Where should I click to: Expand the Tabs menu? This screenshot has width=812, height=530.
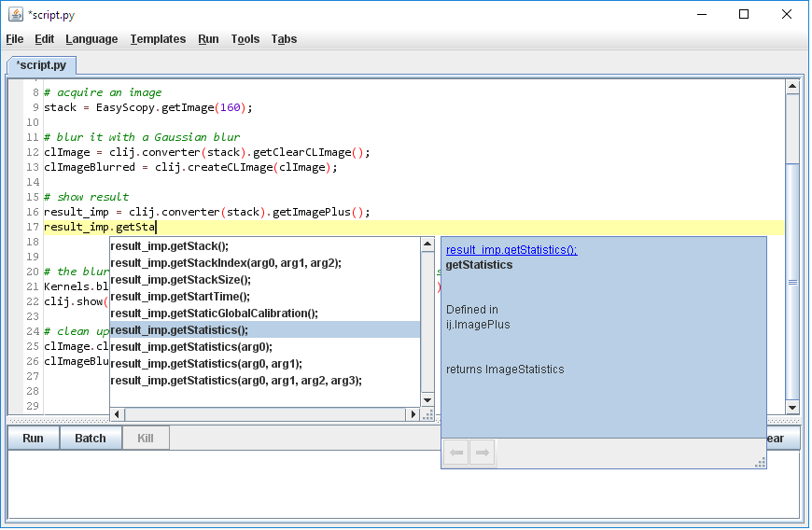tap(284, 39)
